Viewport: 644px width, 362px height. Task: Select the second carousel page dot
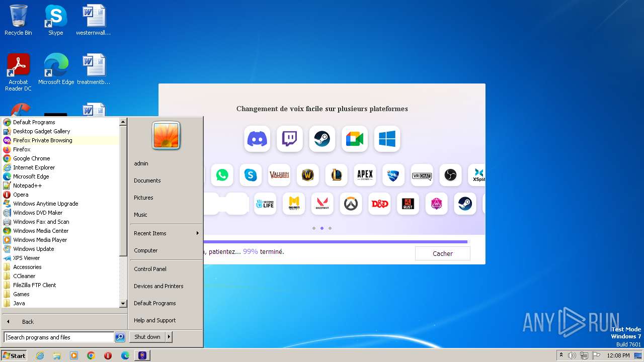322,228
